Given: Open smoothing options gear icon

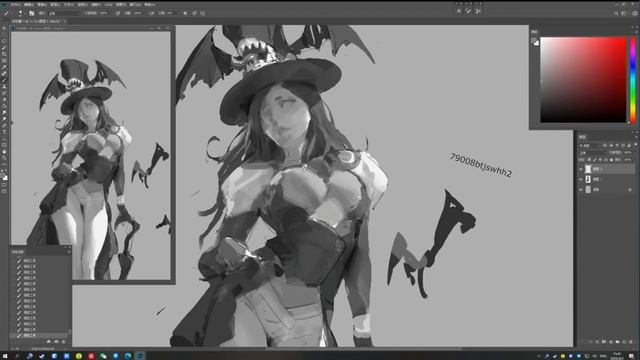Looking at the screenshot, I should coord(185,13).
